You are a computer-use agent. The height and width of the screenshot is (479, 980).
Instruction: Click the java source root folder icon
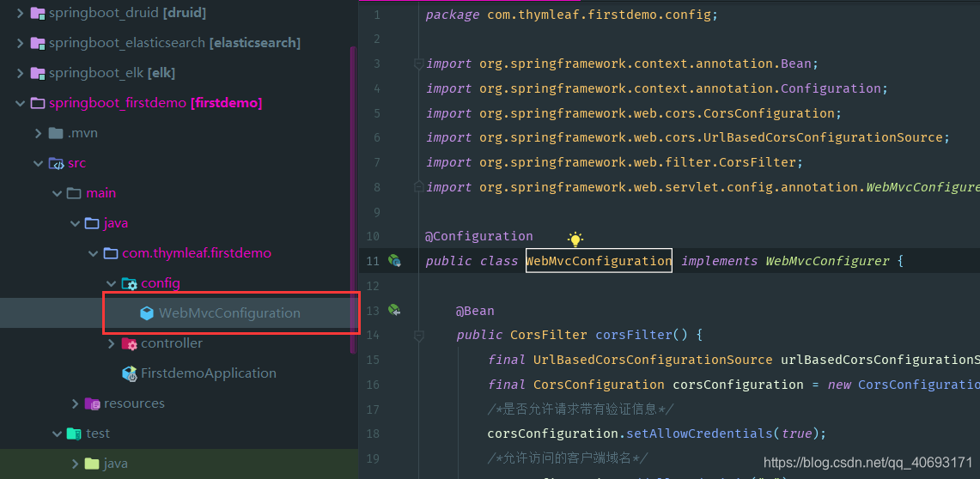click(93, 223)
